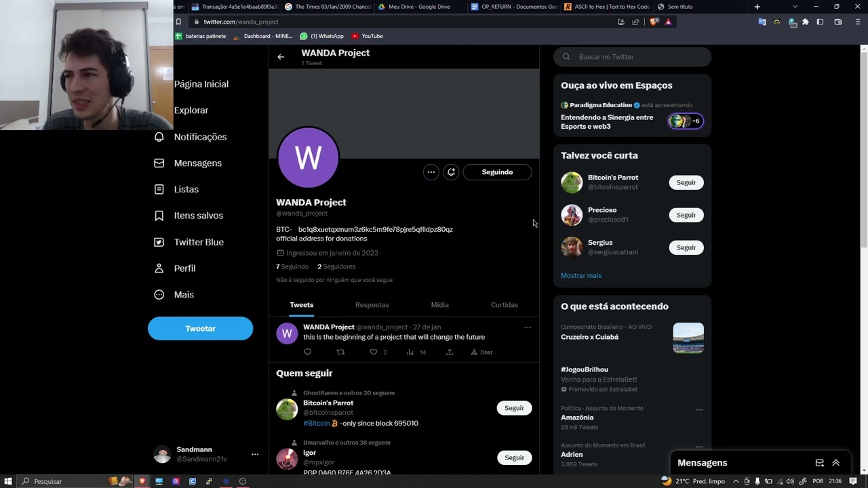Open the Mais circle icon
Screen dimensions: 868x488
click(159, 295)
